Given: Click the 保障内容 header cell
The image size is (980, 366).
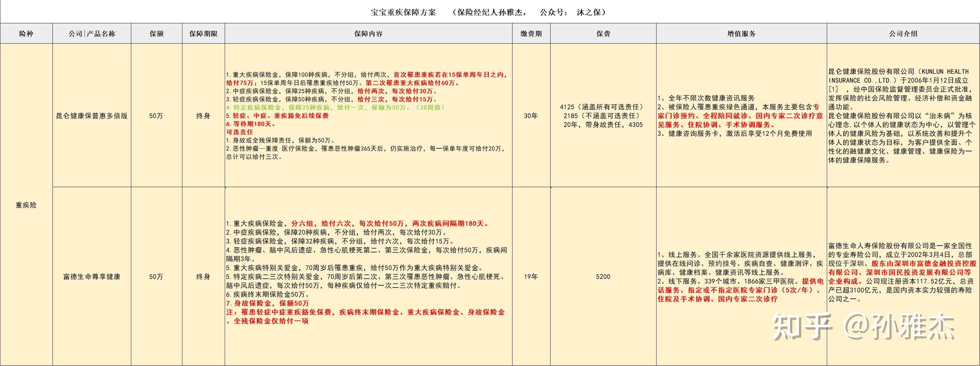Looking at the screenshot, I should tap(368, 33).
